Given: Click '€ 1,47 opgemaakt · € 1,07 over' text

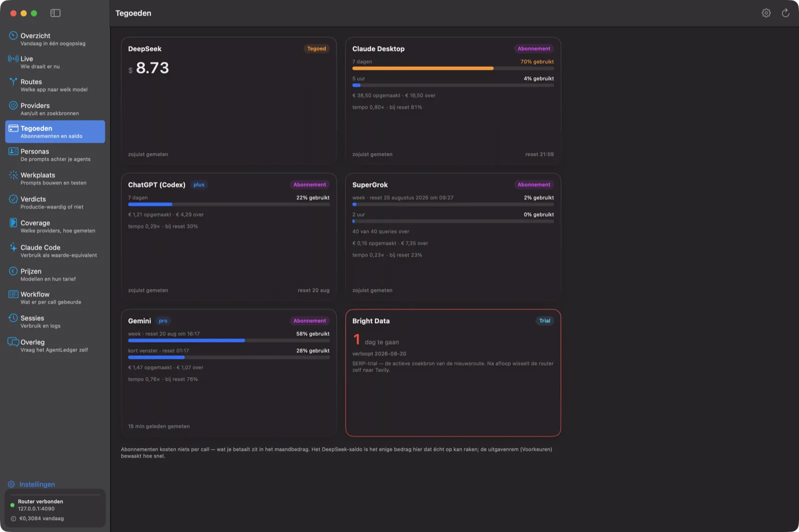Looking at the screenshot, I should (166, 368).
